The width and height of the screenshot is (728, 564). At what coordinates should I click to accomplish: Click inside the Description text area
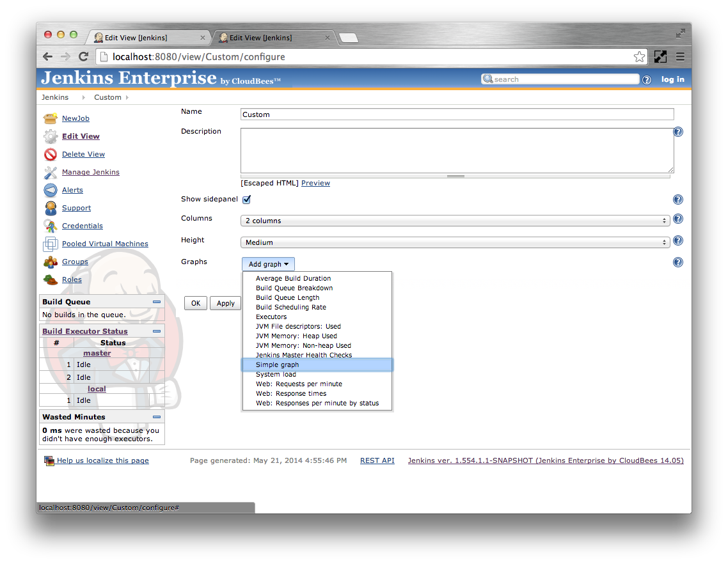pyautogui.click(x=457, y=150)
